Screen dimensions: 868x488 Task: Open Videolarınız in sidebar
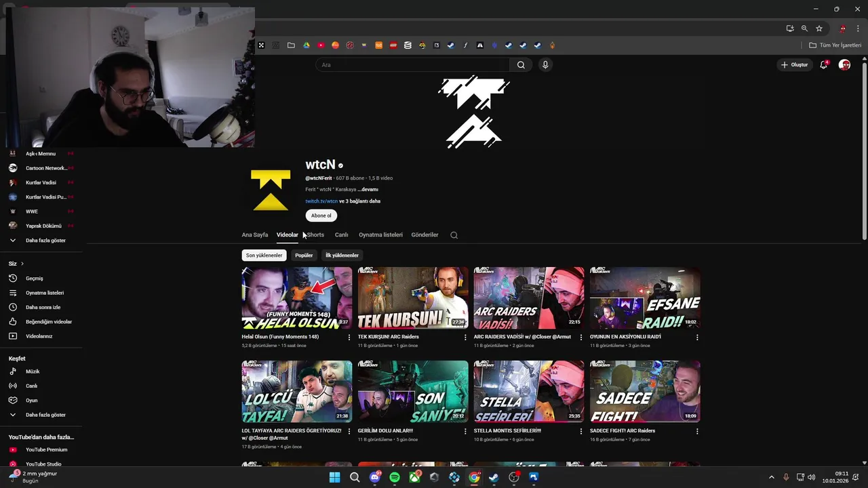[x=41, y=336]
